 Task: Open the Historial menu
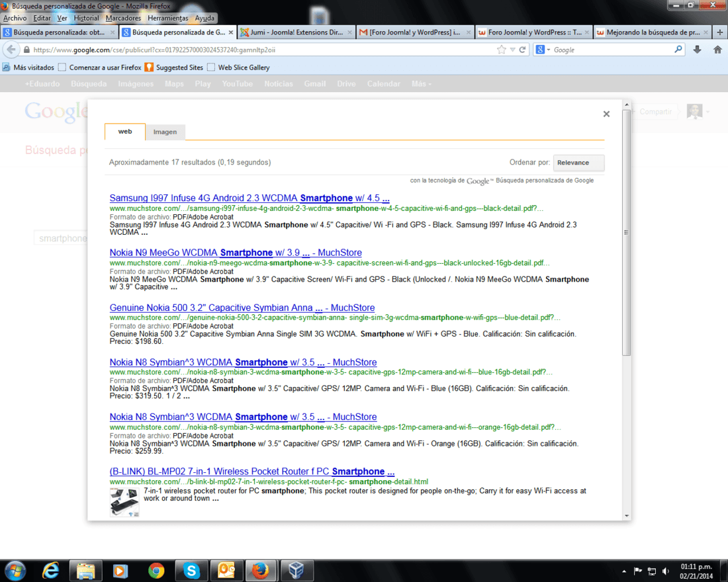86,18
